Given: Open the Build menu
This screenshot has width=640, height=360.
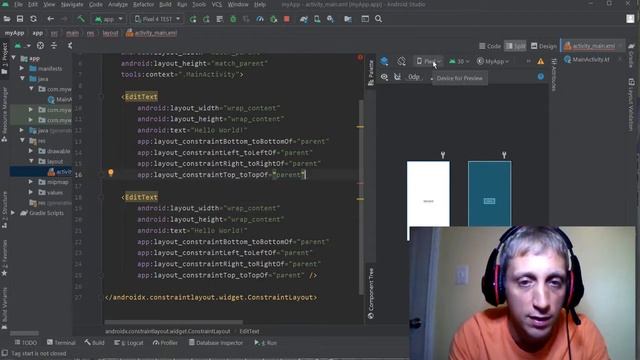Looking at the screenshot, I should pos(165,4).
